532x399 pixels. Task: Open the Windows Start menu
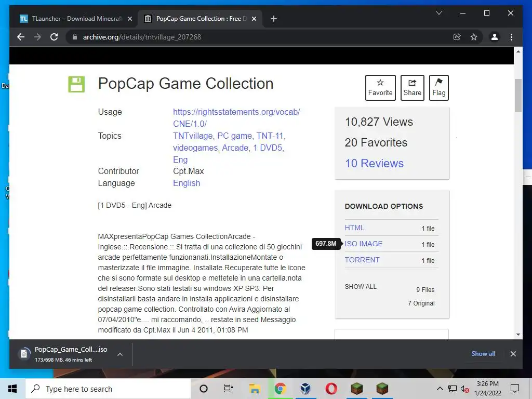(12, 389)
